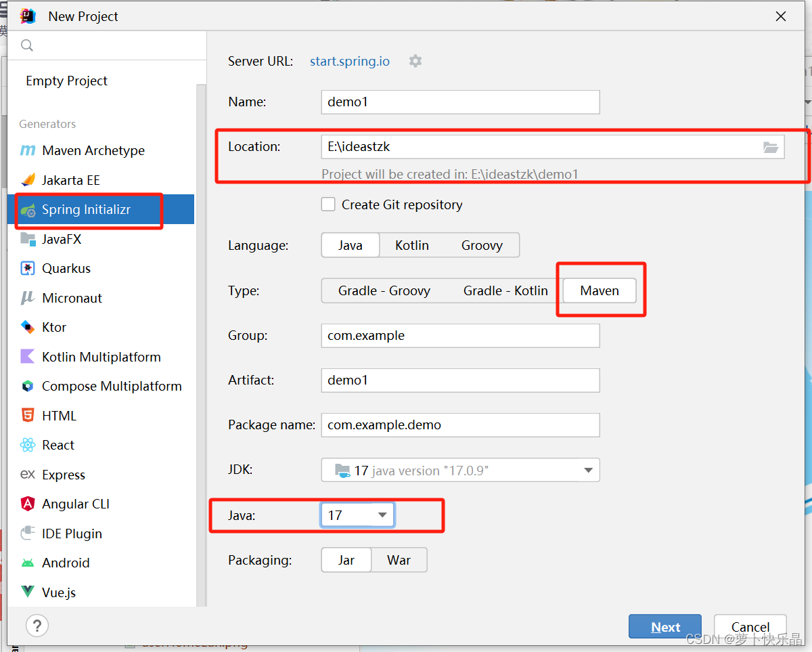Screen dimensions: 812x652
Task: Click the Kotlin Multiplatform icon
Action: (x=28, y=357)
